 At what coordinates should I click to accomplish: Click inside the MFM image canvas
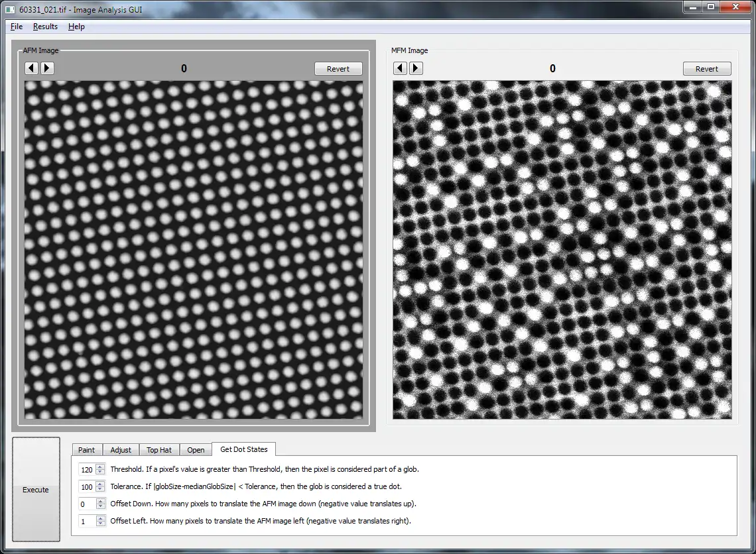coord(562,250)
